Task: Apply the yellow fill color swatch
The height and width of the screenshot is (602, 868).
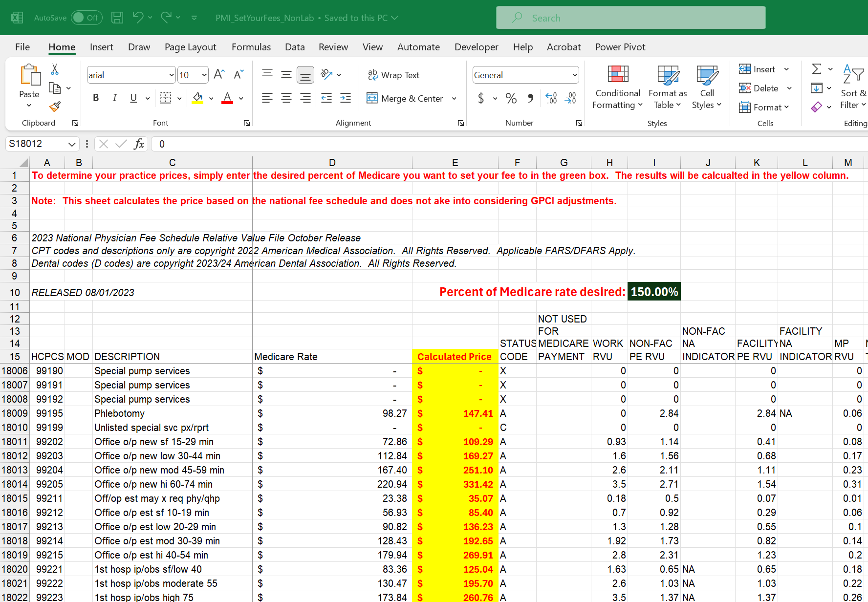Action: [x=197, y=98]
